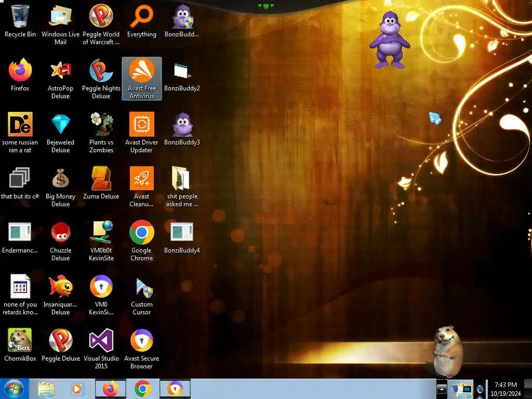Select the Avast Cleanup rocket icon
This screenshot has width=532, height=399.
click(142, 187)
